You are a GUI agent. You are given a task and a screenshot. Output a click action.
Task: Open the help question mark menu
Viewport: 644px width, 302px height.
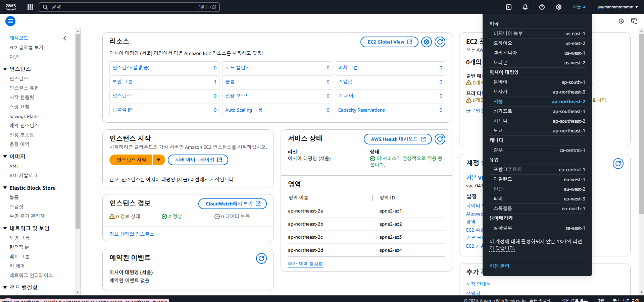(x=542, y=7)
